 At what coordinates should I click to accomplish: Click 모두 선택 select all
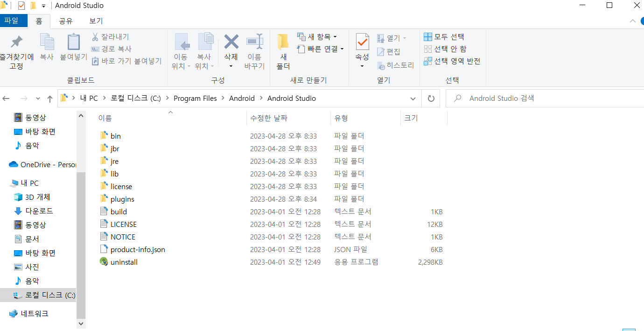click(x=444, y=37)
